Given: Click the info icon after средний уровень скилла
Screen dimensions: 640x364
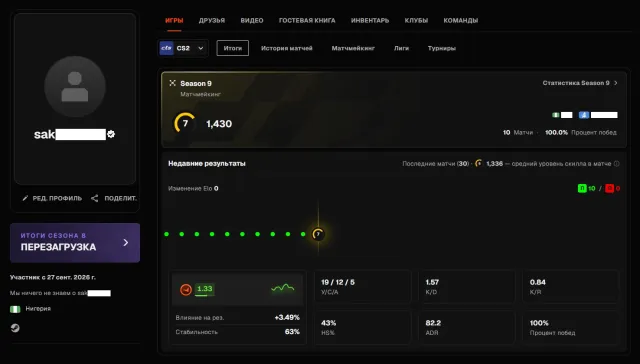Looking at the screenshot, I should [617, 164].
